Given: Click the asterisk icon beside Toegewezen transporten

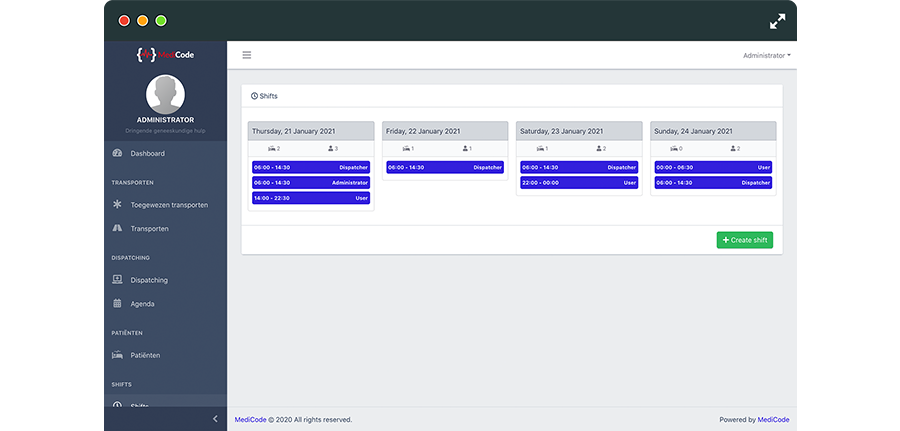Looking at the screenshot, I should tap(117, 204).
